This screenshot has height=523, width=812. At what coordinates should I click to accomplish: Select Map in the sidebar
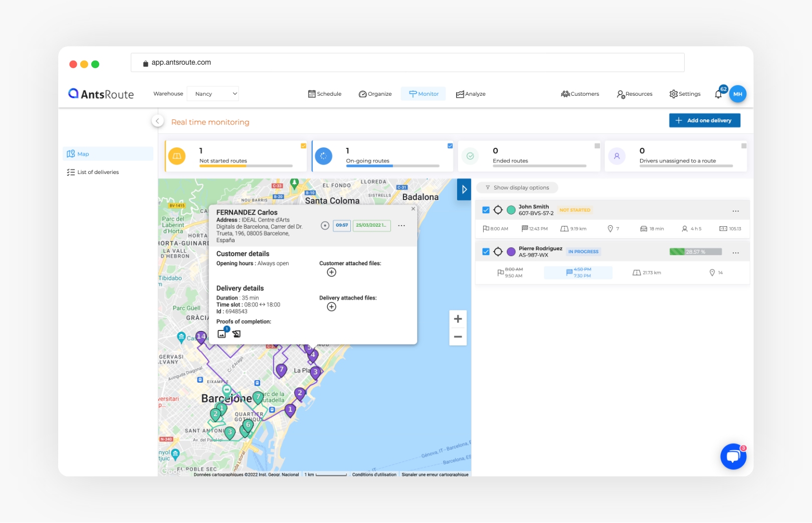click(108, 154)
